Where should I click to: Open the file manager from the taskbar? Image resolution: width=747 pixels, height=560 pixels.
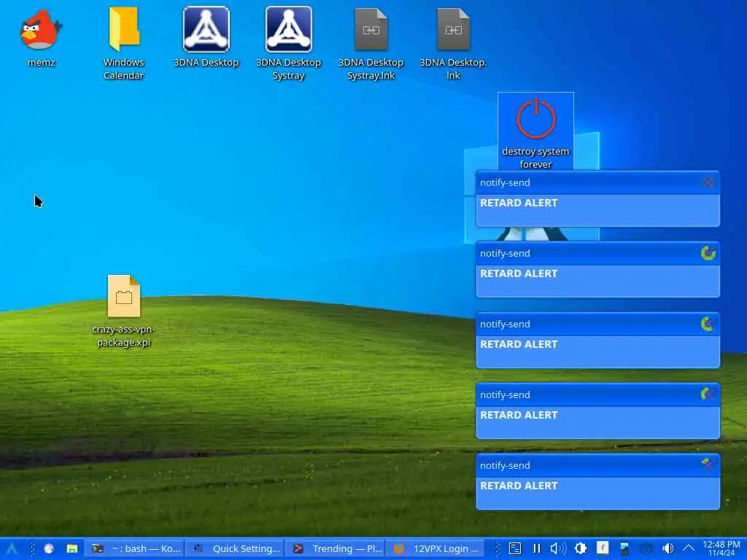point(72,548)
